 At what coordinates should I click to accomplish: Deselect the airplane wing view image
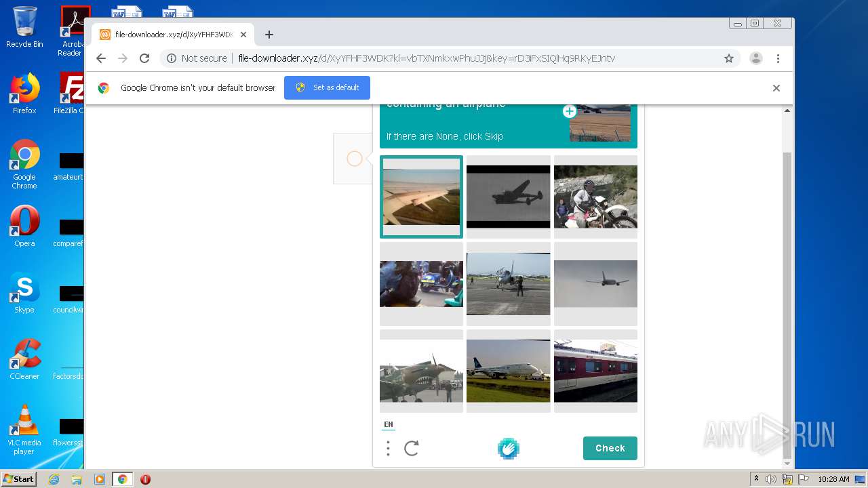(421, 197)
